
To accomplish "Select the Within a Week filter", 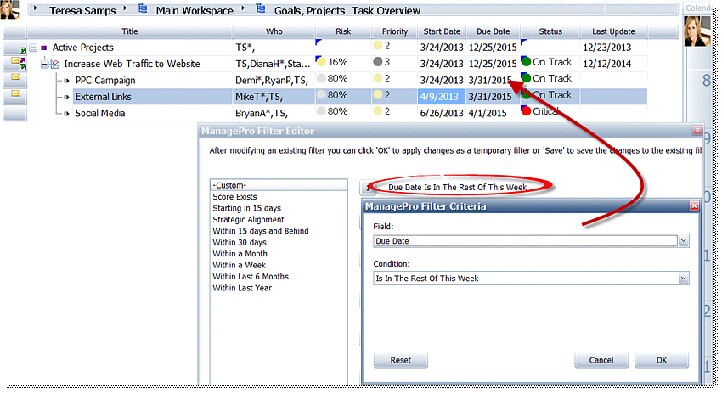I will tap(239, 265).
